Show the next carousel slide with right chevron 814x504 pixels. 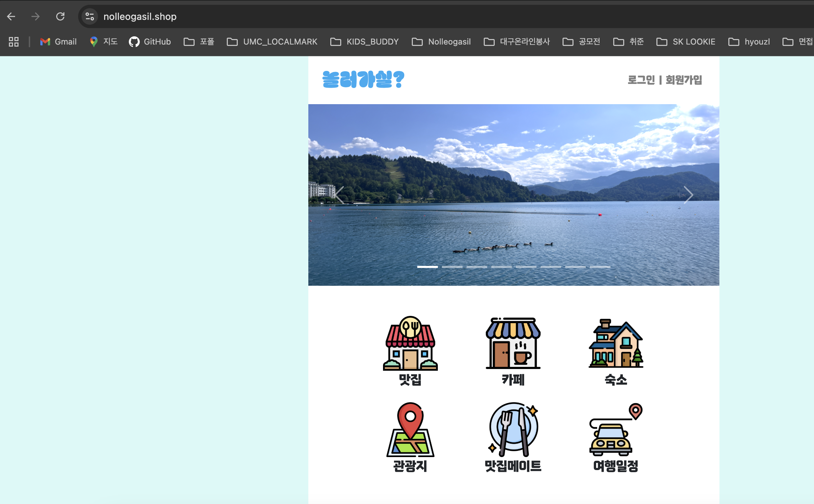click(688, 195)
